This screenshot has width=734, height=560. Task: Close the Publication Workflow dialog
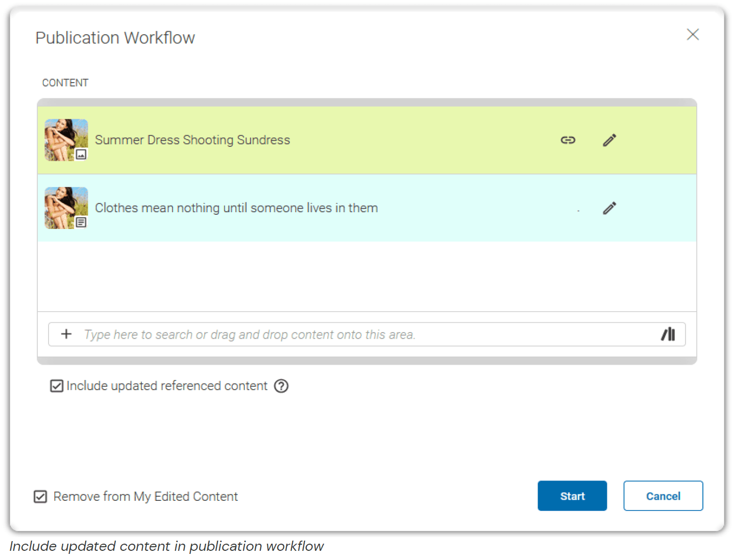click(x=692, y=35)
